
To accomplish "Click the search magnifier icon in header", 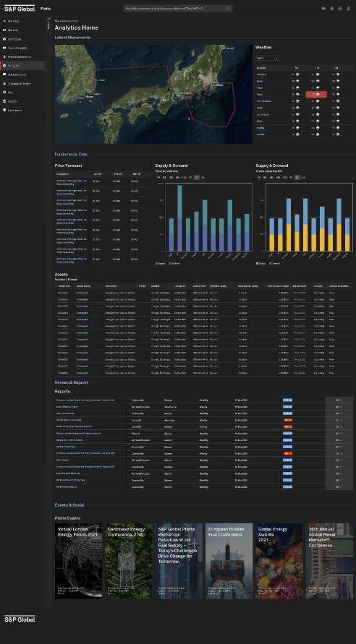I will click(x=229, y=8).
